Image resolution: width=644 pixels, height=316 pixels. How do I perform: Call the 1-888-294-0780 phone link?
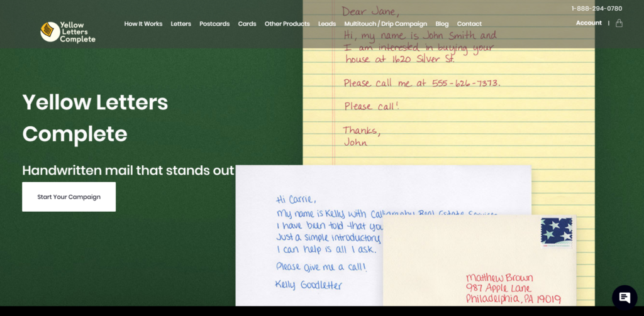pos(597,9)
